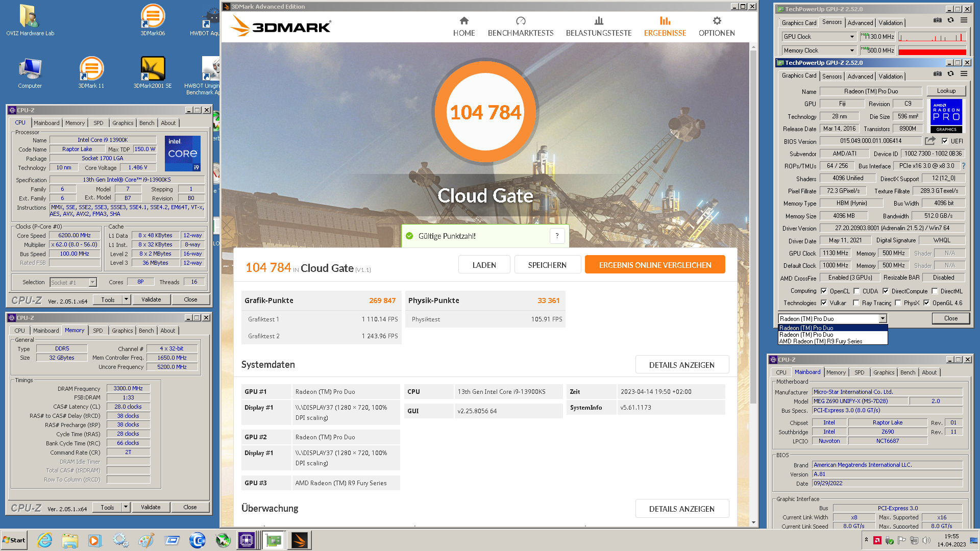The image size is (980, 551).
Task: Click Ergebnis Online Vergleichen button
Action: click(x=655, y=265)
